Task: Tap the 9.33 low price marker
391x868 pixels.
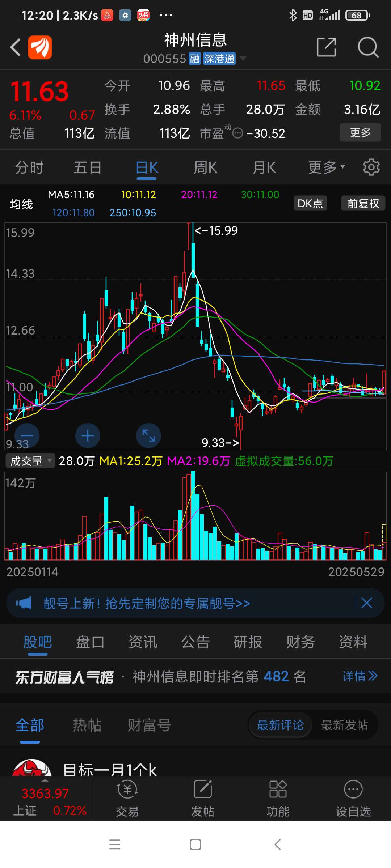Action: (220, 443)
